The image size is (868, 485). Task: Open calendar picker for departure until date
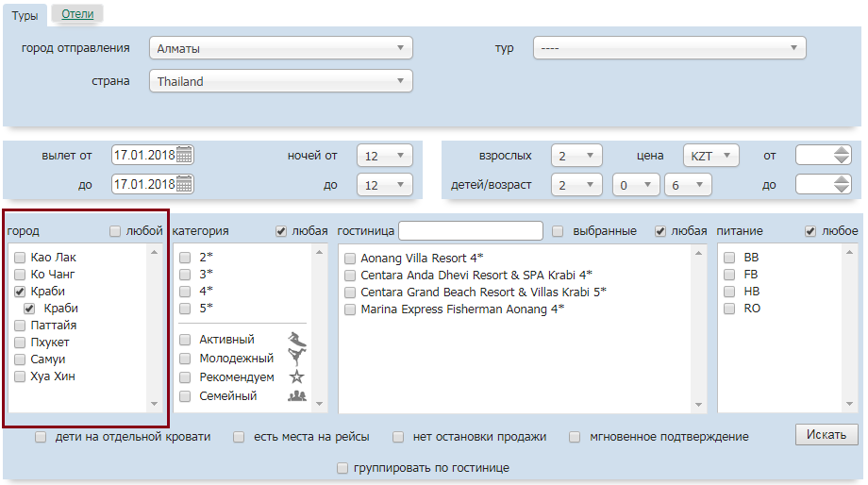click(x=184, y=184)
